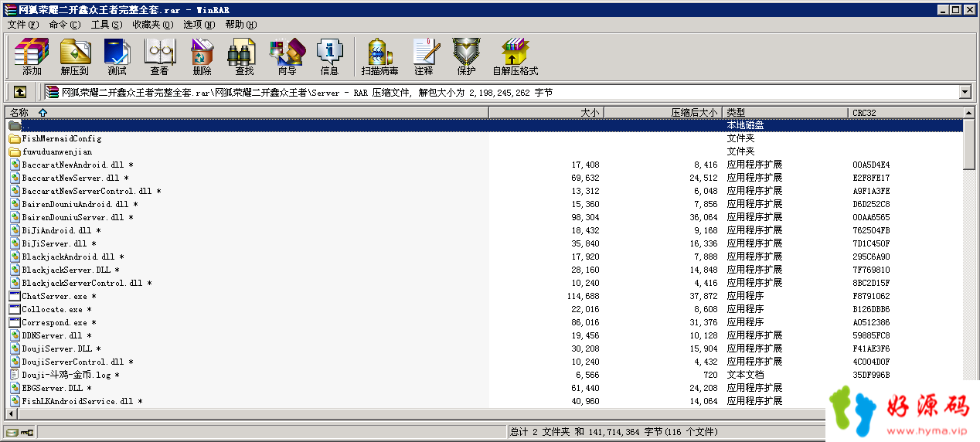Select the BaccaratNewServer.dll file row
The image size is (980, 442).
(x=485, y=178)
